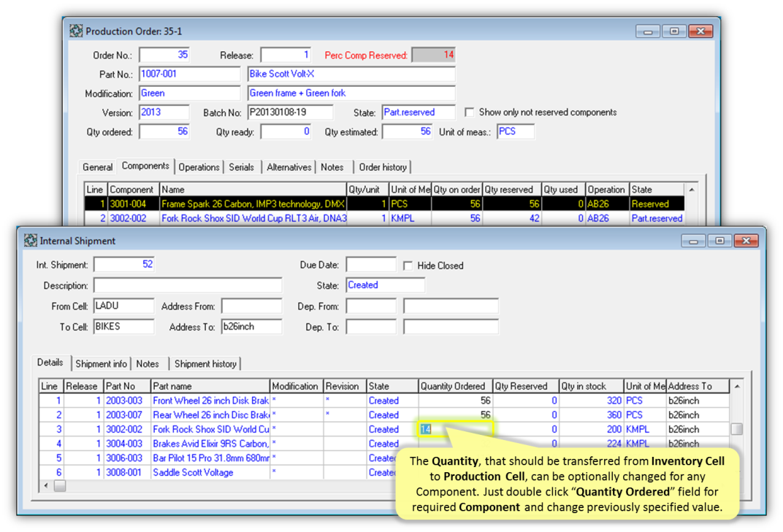This screenshot has height=532, width=783.
Task: Click the Quantity Ordered column header
Action: pyautogui.click(x=454, y=386)
